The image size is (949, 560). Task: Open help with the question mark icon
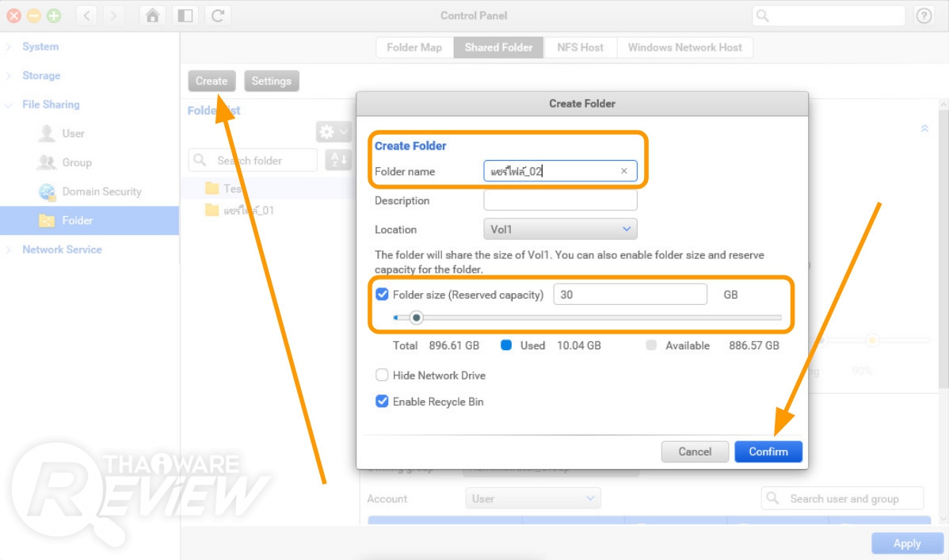point(924,16)
